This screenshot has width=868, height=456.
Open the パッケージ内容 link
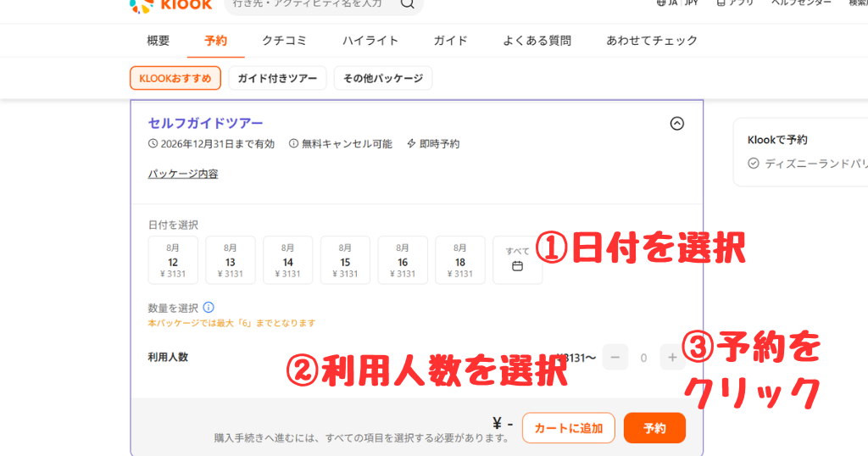pos(183,174)
